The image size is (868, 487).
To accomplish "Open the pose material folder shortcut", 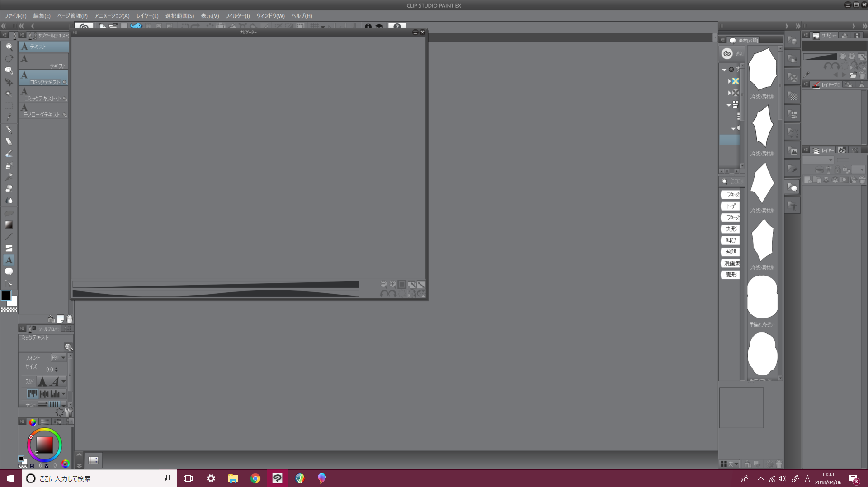I will tap(793, 206).
